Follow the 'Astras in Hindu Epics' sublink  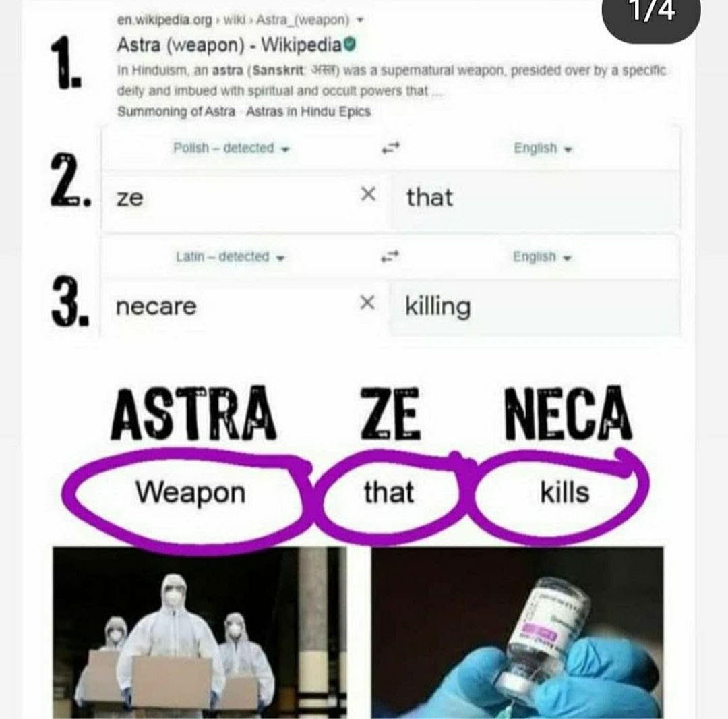pyautogui.click(x=308, y=112)
